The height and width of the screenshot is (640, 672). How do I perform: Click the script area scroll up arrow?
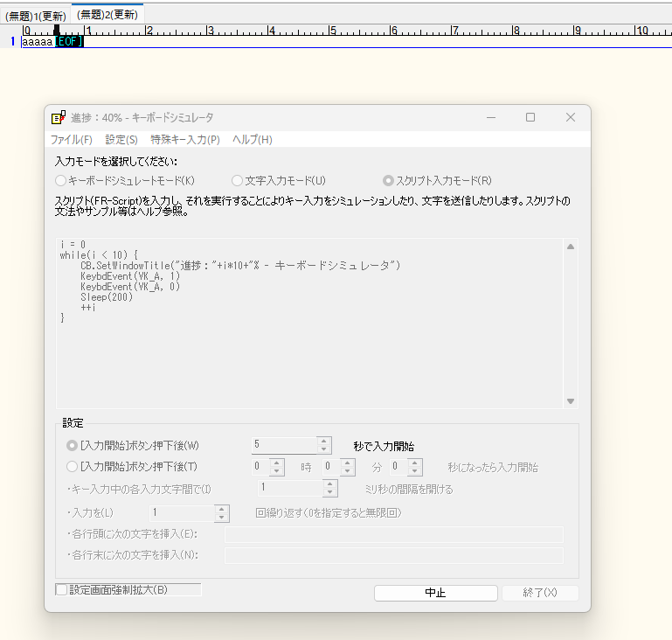(571, 247)
